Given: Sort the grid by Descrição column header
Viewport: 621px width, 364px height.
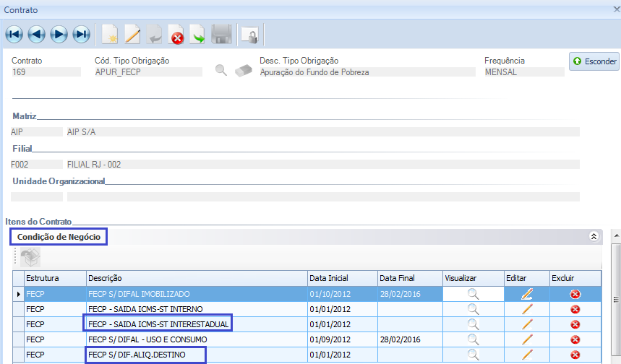Looking at the screenshot, I should [x=195, y=278].
